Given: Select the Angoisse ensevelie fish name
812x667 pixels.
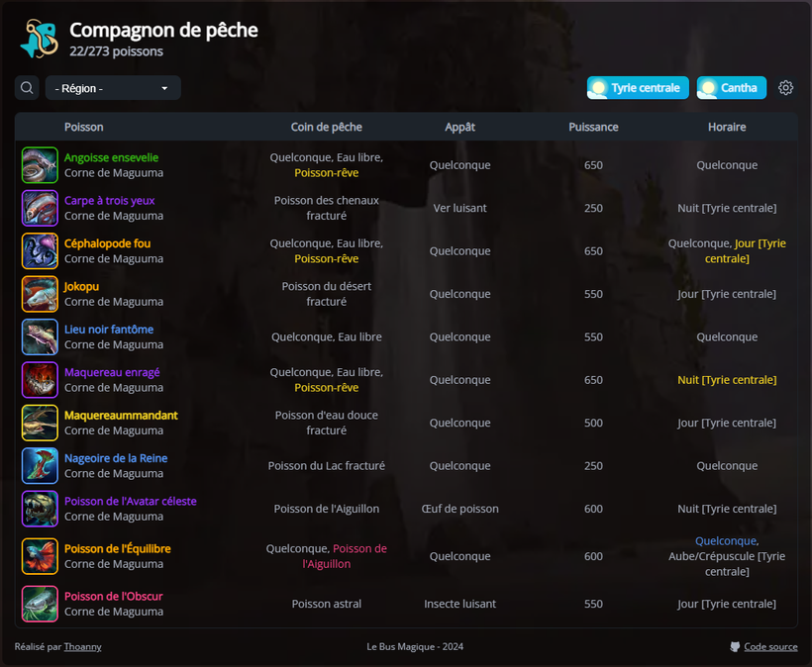Looking at the screenshot, I should coord(111,157).
